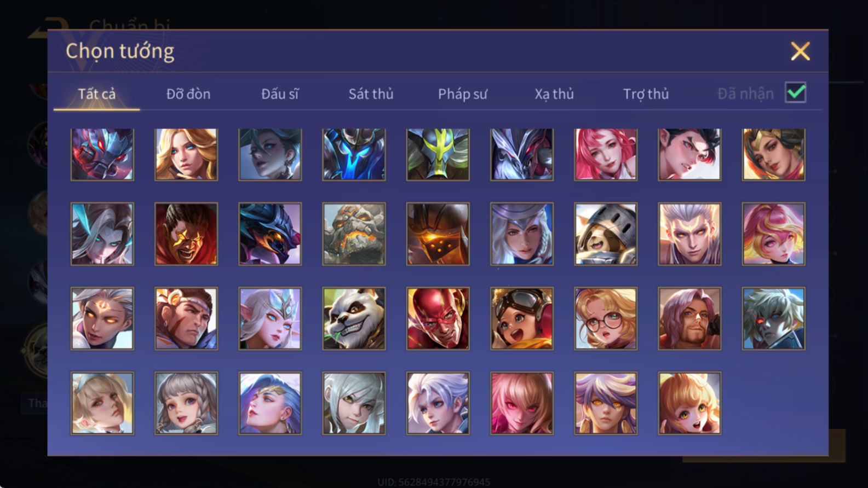The width and height of the screenshot is (868, 488).
Task: Choose the girl with round glasses portrait
Action: (x=606, y=318)
